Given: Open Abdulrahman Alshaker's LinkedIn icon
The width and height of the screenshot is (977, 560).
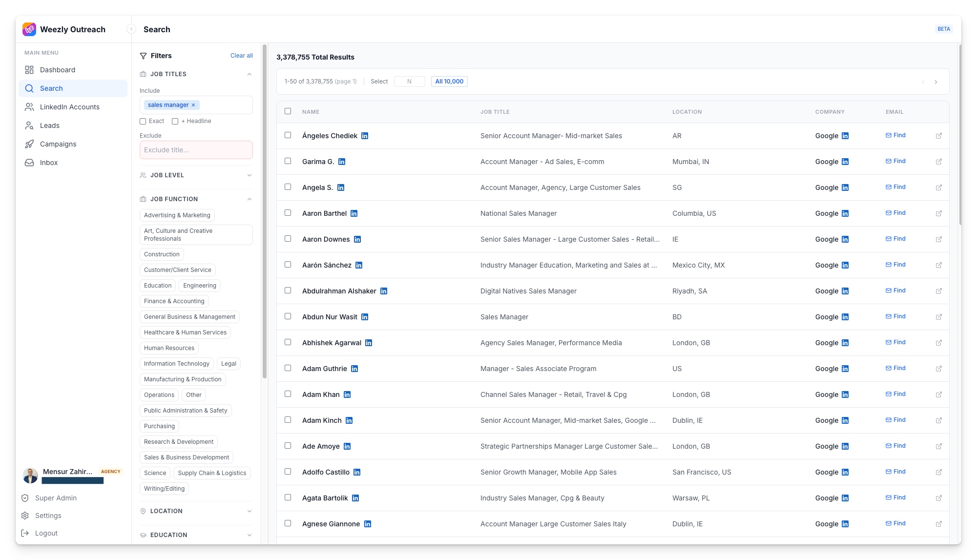Looking at the screenshot, I should pyautogui.click(x=384, y=291).
